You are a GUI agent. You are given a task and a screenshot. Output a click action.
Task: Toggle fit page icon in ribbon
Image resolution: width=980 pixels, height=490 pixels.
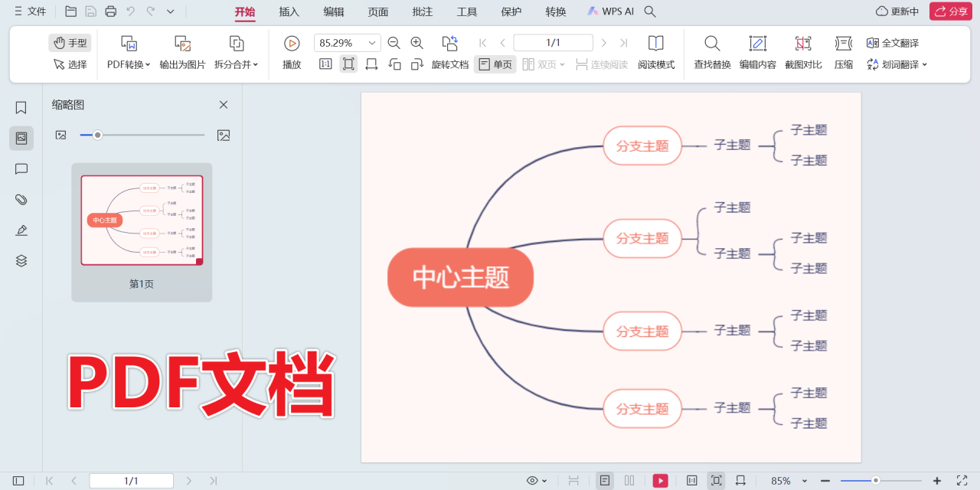348,64
